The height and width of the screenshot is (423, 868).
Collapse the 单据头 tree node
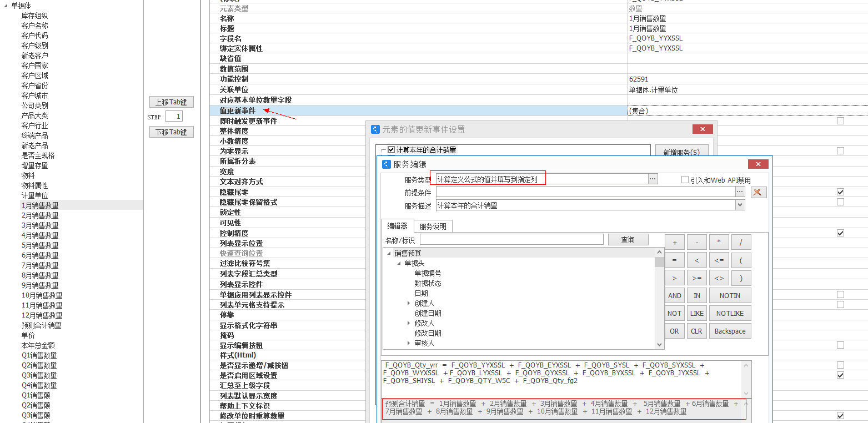[x=399, y=263]
